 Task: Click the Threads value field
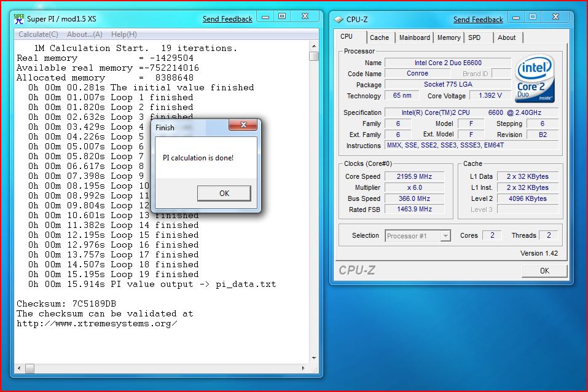pyautogui.click(x=549, y=235)
